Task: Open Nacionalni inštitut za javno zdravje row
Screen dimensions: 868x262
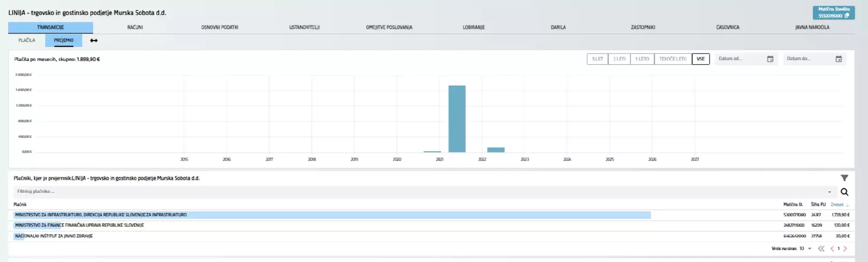Action: coord(54,236)
